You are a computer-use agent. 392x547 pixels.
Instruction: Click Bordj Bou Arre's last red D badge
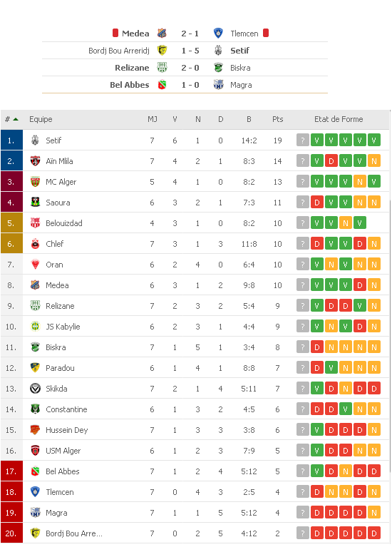click(x=374, y=533)
